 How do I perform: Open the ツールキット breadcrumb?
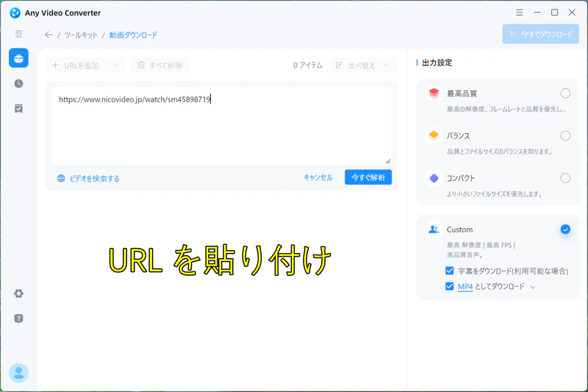coord(81,35)
